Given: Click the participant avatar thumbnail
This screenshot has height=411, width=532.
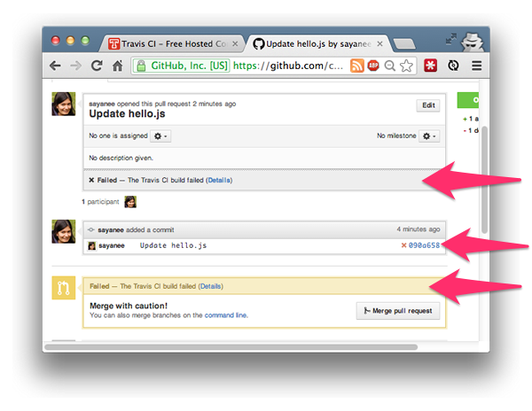Looking at the screenshot, I should click(x=130, y=202).
